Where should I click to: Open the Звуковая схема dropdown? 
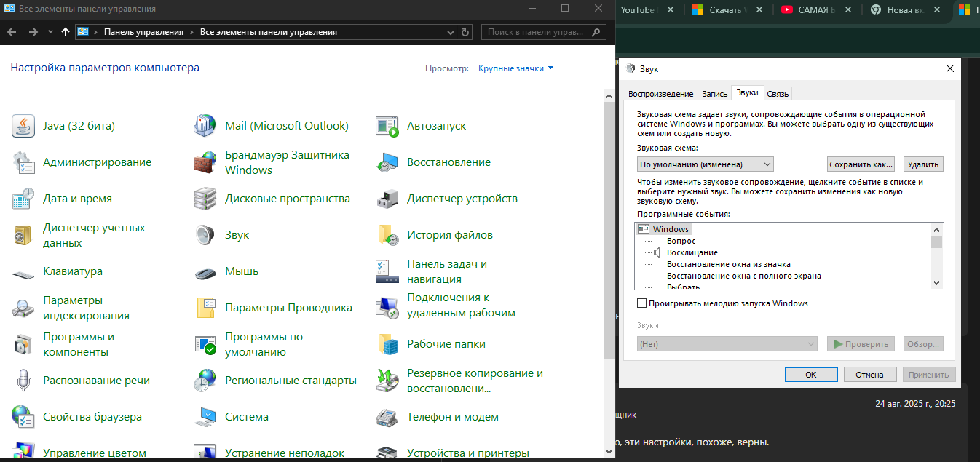(x=704, y=164)
